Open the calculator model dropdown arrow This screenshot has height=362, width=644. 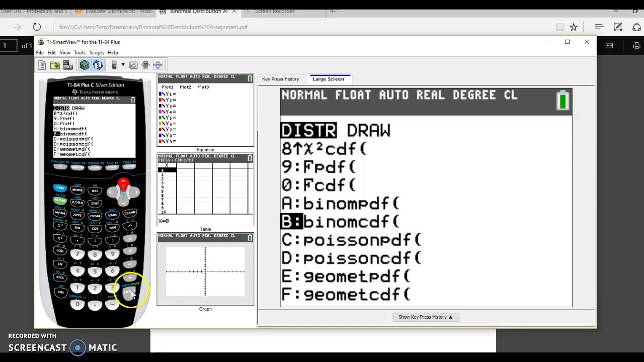coord(123,65)
